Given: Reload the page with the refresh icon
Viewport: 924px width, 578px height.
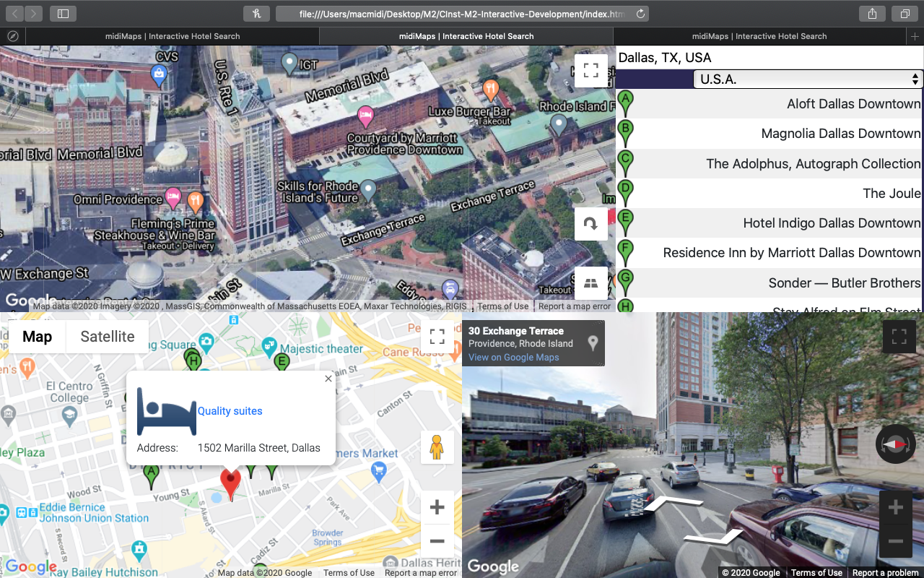Looking at the screenshot, I should tap(640, 14).
